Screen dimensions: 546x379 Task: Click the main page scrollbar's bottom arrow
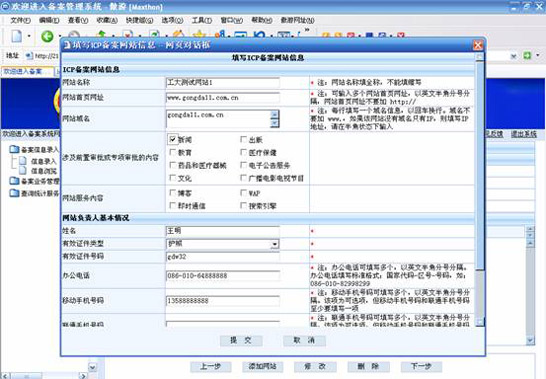(x=530, y=340)
